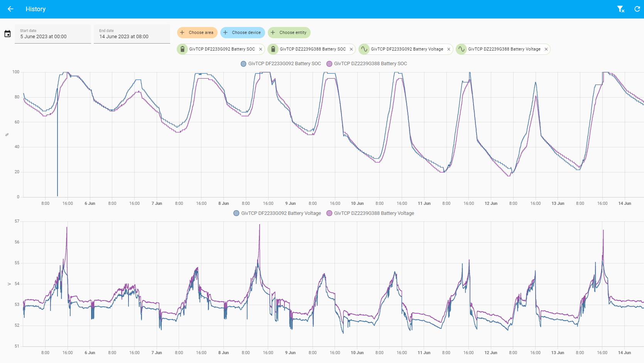Click the remove filters icon

pos(620,9)
